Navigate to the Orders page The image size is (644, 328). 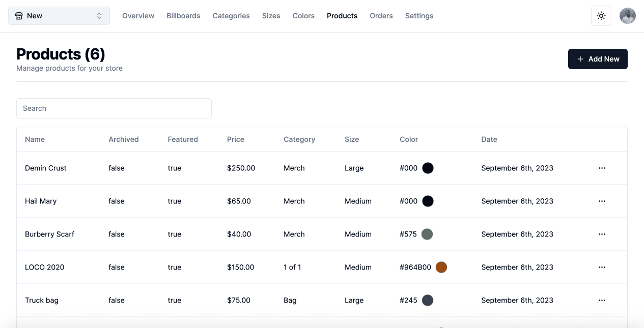(381, 16)
